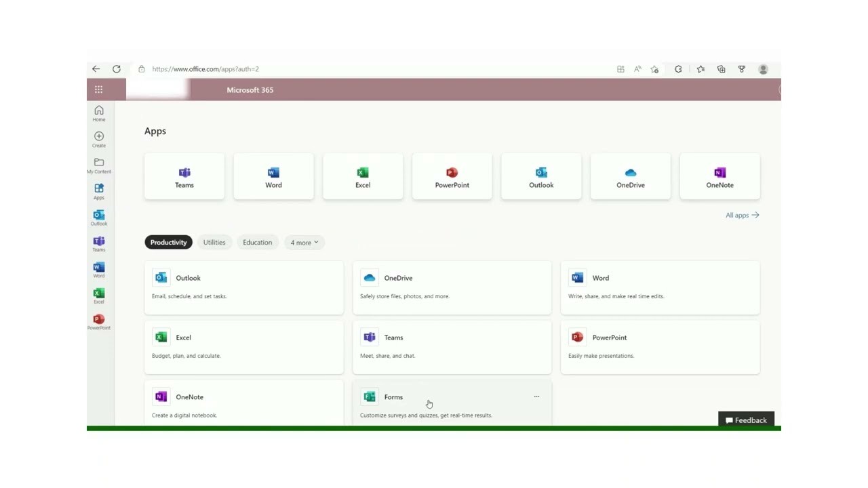
Task: Open Word from the left sidebar
Action: point(99,270)
